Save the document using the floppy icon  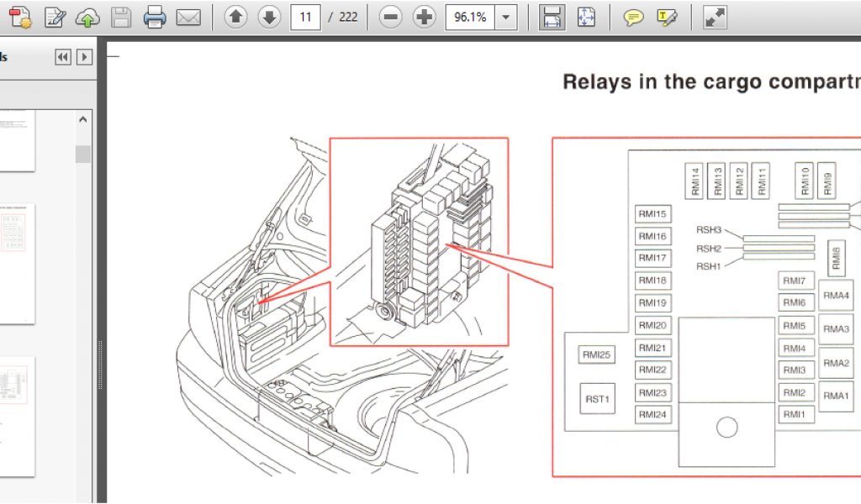121,17
